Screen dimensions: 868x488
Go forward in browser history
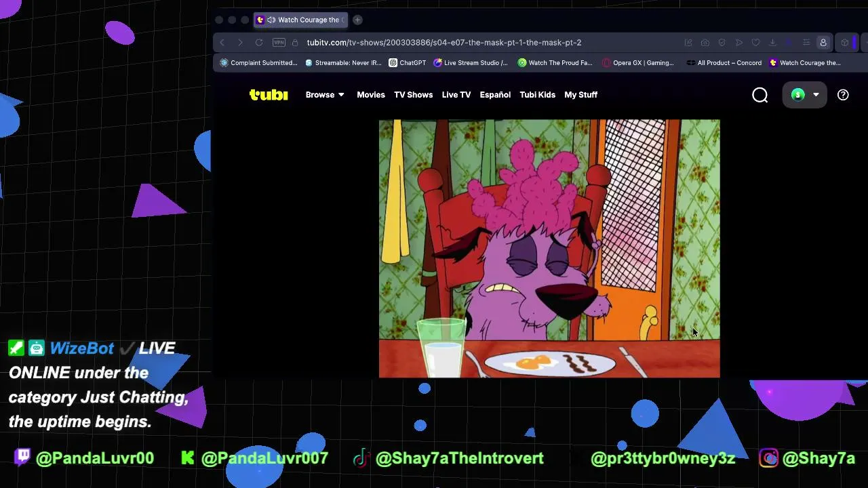(x=240, y=43)
